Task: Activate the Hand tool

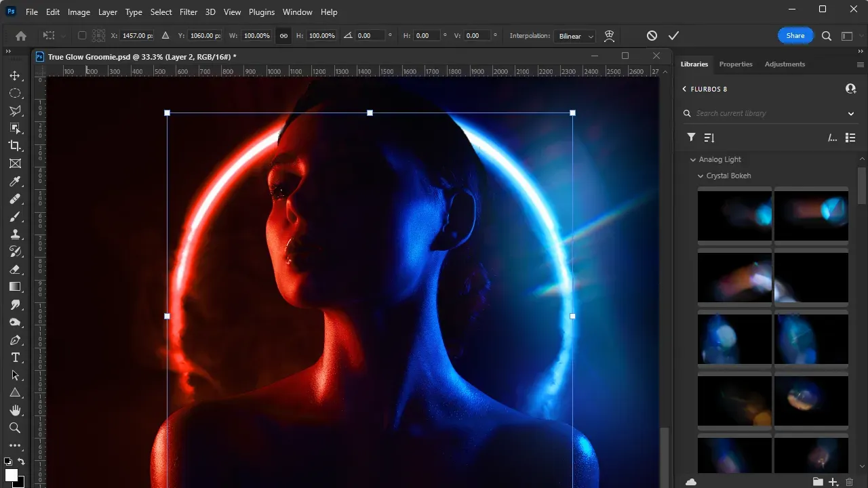Action: click(15, 411)
